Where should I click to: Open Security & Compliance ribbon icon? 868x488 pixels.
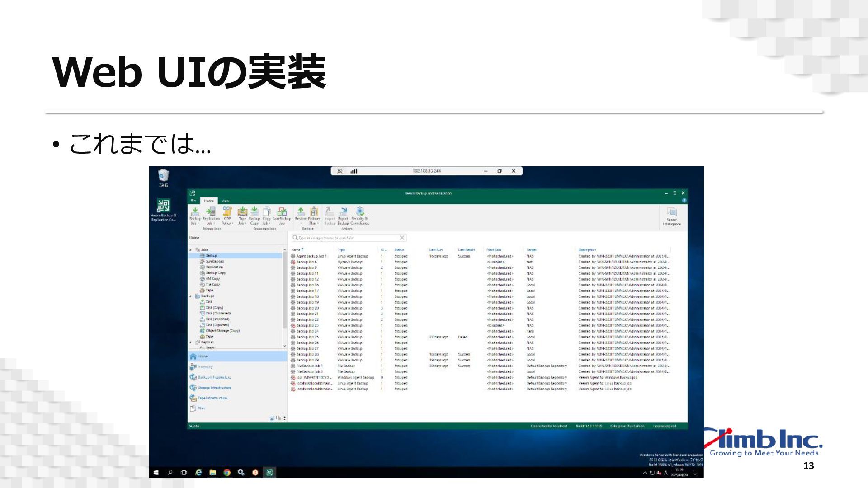tap(360, 212)
